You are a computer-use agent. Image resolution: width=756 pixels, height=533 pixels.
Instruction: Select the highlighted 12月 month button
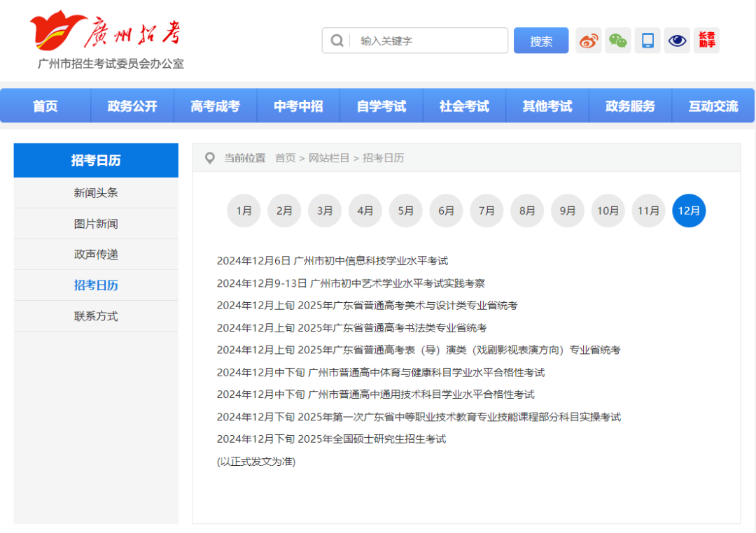tap(689, 211)
